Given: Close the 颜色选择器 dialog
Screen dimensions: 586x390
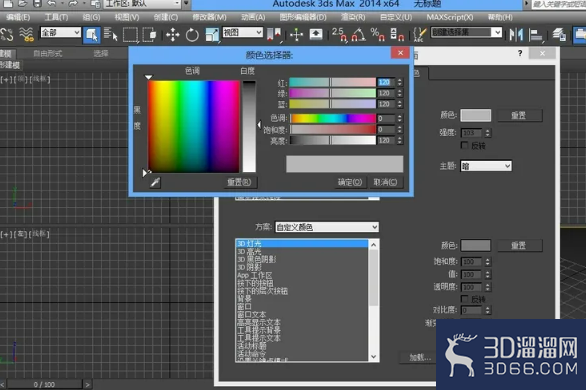Looking at the screenshot, I should pyautogui.click(x=400, y=53).
